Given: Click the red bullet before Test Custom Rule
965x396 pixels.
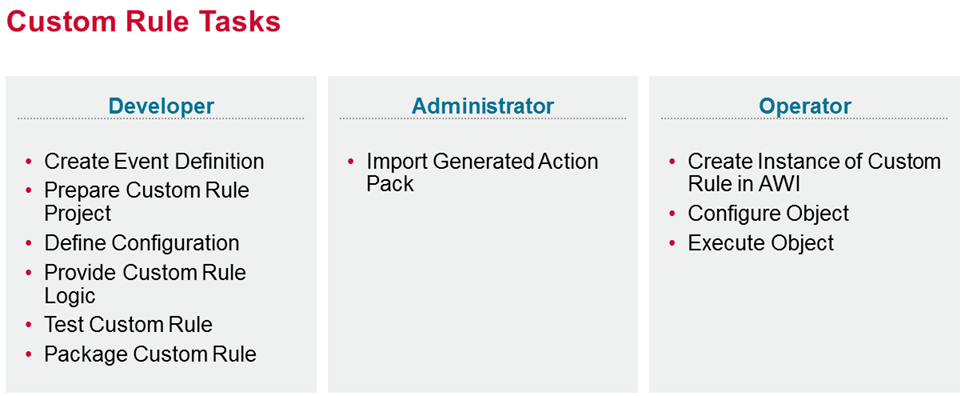Looking at the screenshot, I should (29, 325).
